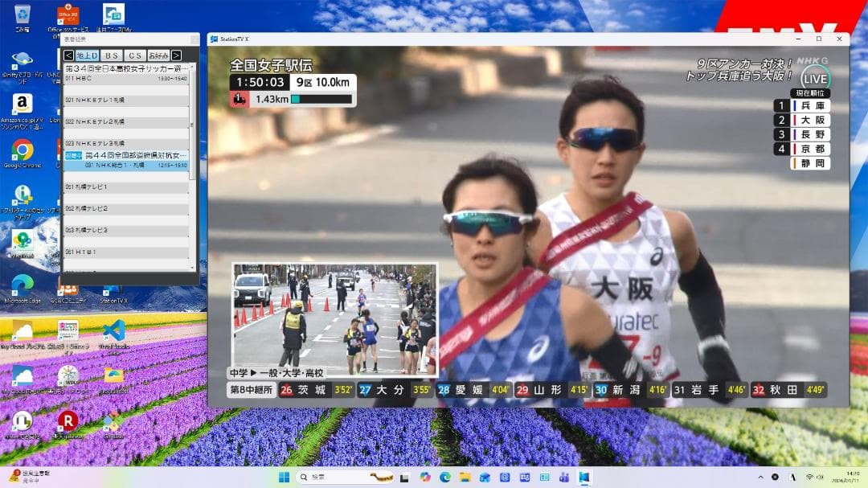Switch to the BS channel tab
The height and width of the screenshot is (488, 868).
(x=110, y=55)
